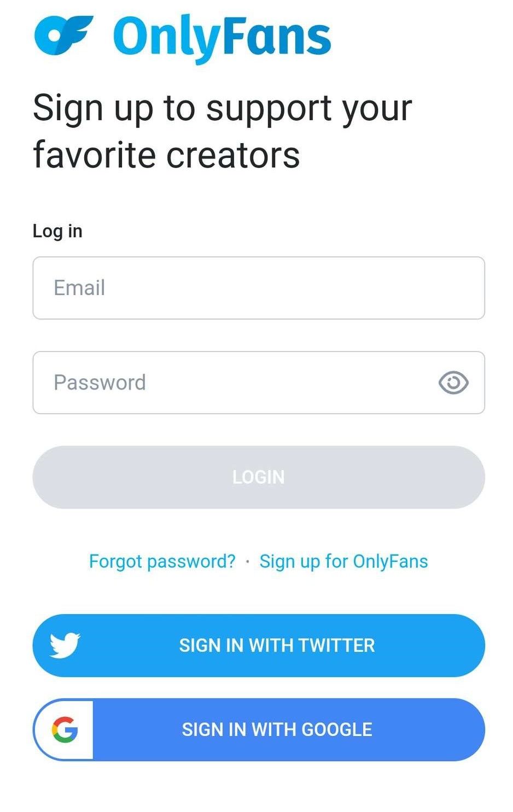Click the dot separator between the two links
Viewport: 513px width, 812px height.
(248, 562)
